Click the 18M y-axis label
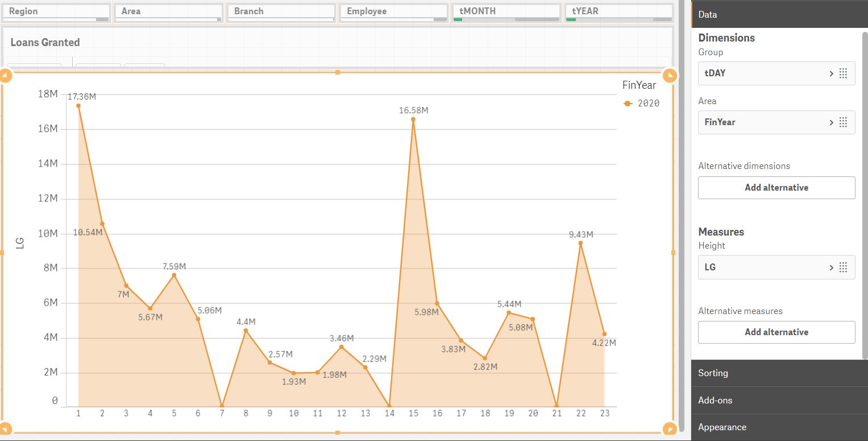Viewport: 868px width, 441px height. point(48,94)
